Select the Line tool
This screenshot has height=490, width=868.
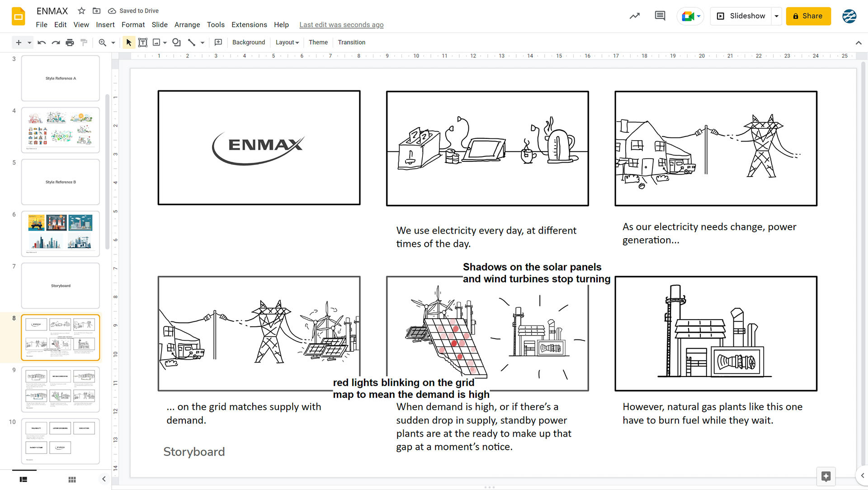tap(192, 42)
